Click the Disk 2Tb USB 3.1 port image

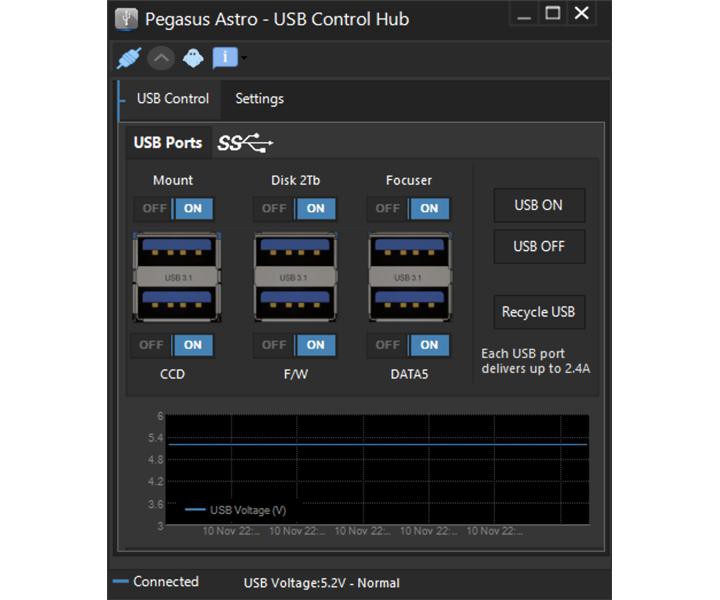pyautogui.click(x=298, y=277)
